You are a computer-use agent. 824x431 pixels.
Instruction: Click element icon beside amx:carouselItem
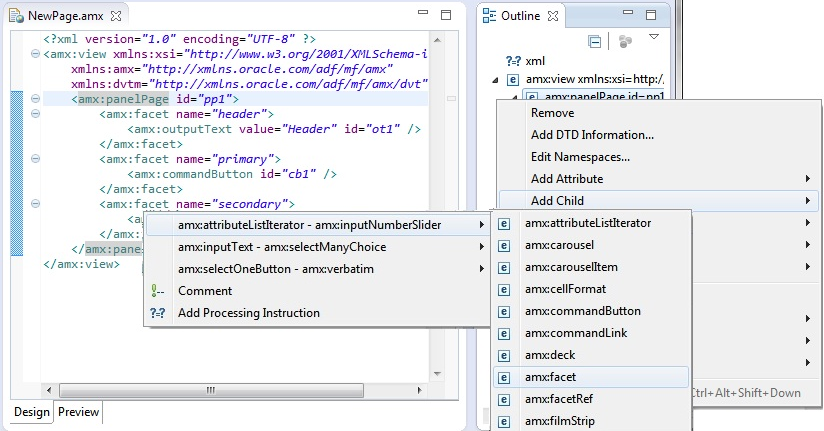[504, 268]
